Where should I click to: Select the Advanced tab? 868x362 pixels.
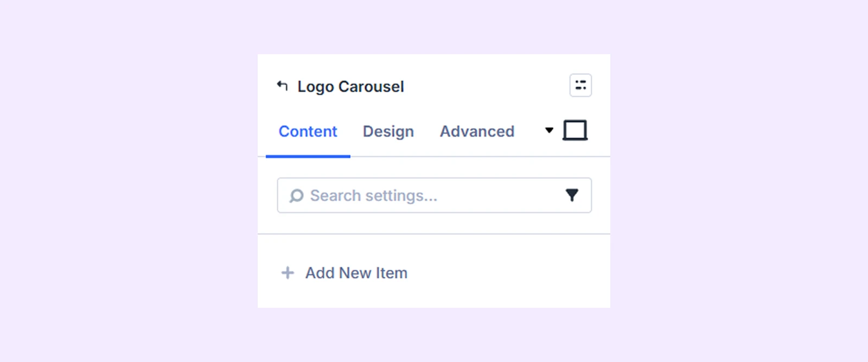tap(477, 132)
